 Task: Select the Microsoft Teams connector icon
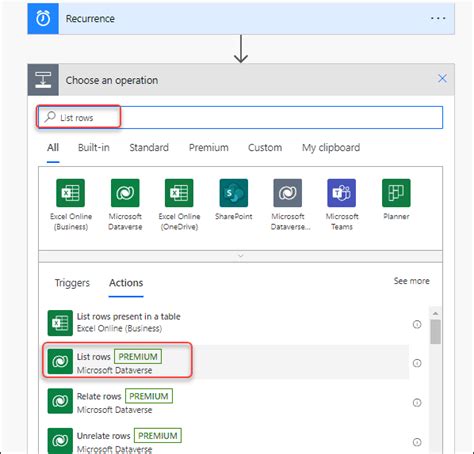point(342,193)
